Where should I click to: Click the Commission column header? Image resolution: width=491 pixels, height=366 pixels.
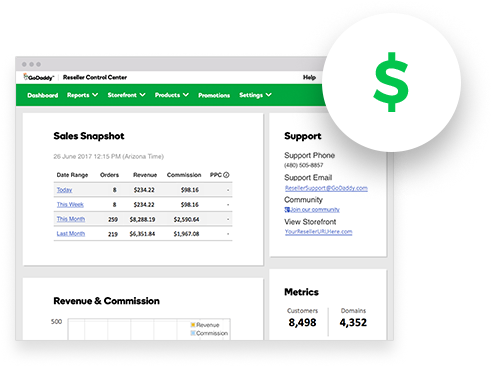[184, 175]
